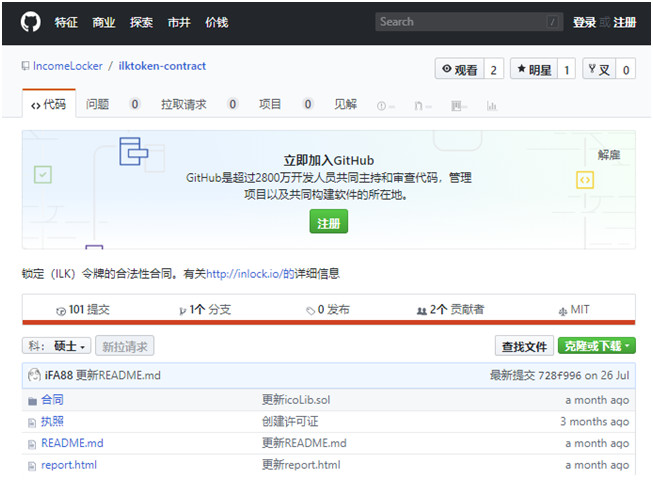The image size is (653, 481).
Task: View the 0 发布 releases
Action: [x=328, y=309]
